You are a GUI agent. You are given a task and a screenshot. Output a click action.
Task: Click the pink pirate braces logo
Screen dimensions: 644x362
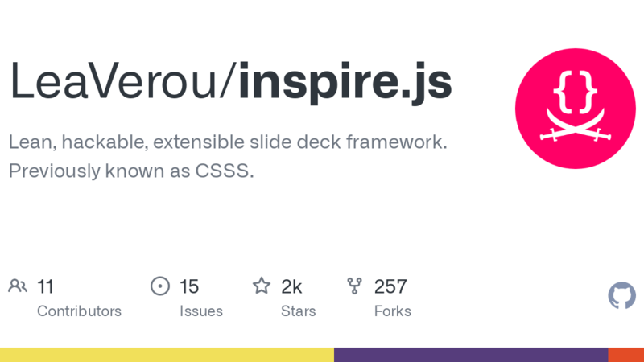574,108
